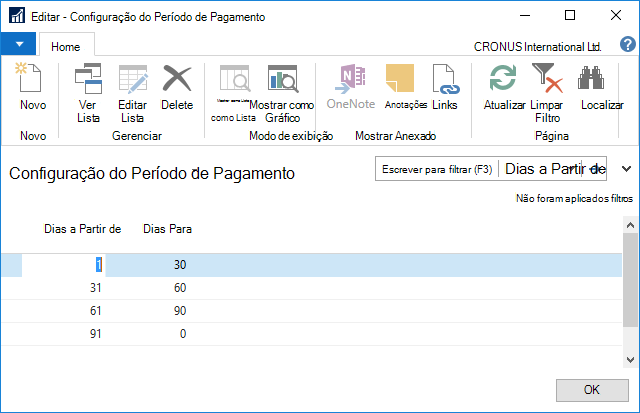Click CRONUS International Ltd. company name

click(537, 47)
